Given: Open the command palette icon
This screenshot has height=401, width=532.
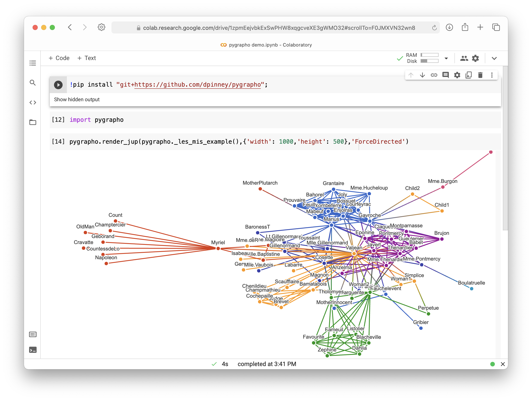Looking at the screenshot, I should point(33,334).
